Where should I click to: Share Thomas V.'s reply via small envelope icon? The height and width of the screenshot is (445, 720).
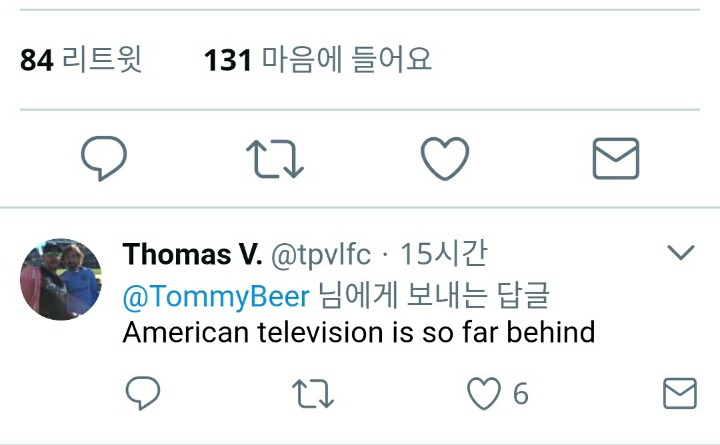(680, 393)
